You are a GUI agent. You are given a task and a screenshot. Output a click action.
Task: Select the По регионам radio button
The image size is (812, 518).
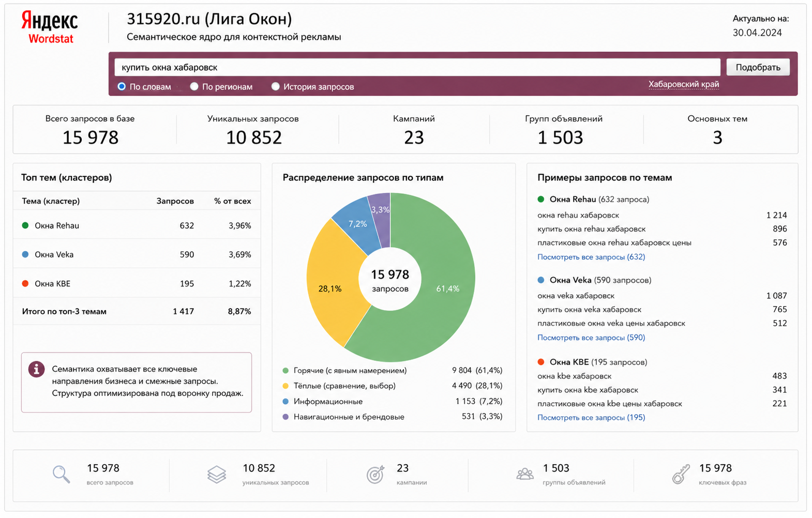point(194,86)
